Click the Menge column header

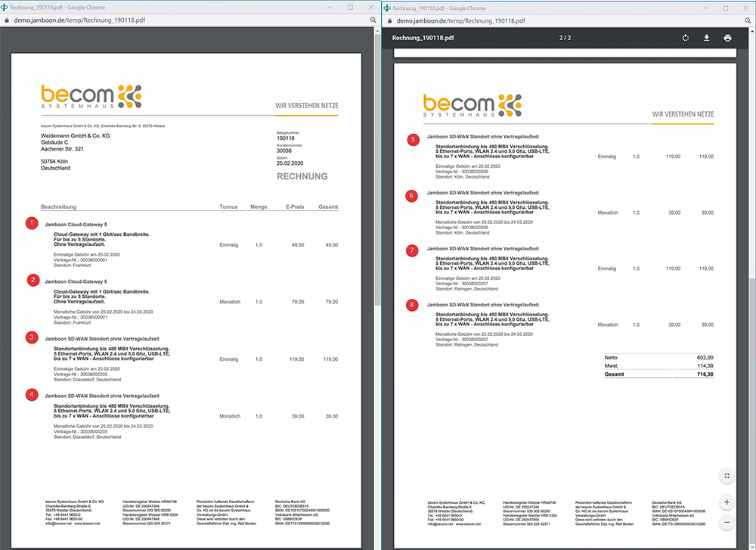pyautogui.click(x=259, y=207)
